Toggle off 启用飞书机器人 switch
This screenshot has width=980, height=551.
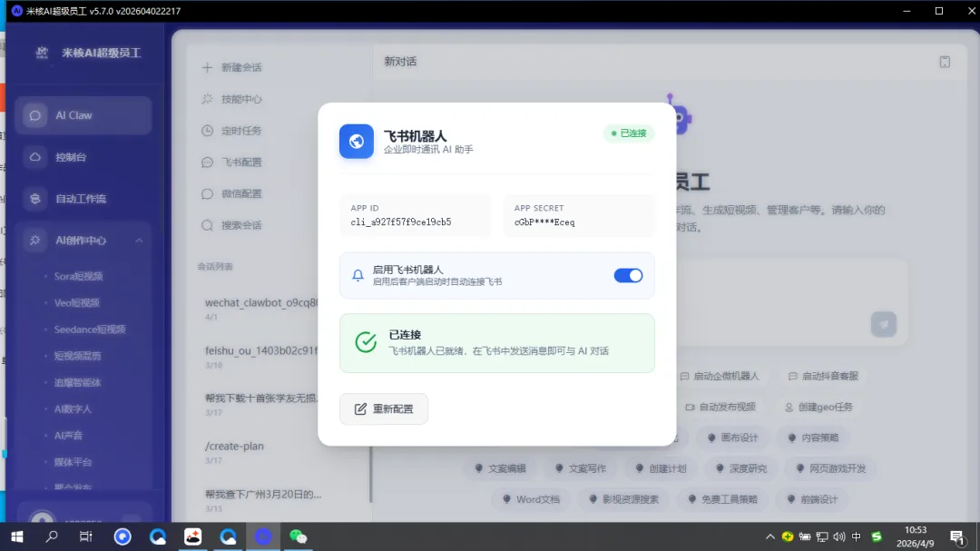(x=627, y=275)
